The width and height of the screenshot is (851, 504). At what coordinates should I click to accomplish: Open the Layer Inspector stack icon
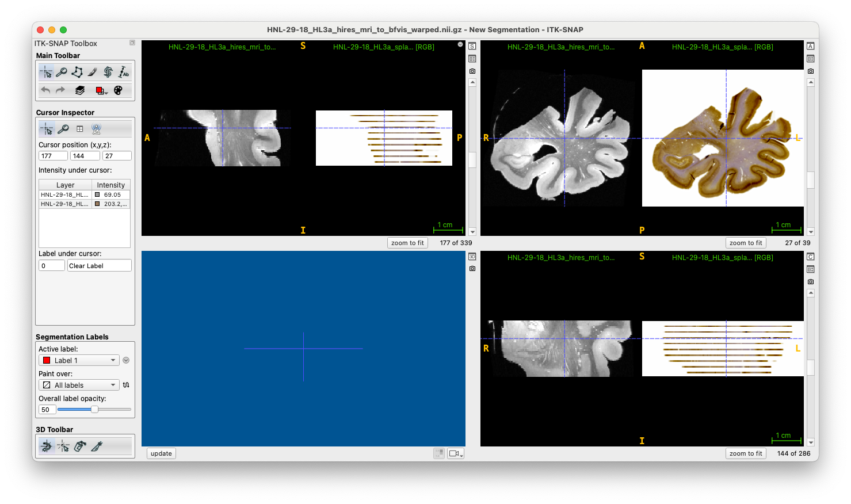[80, 90]
